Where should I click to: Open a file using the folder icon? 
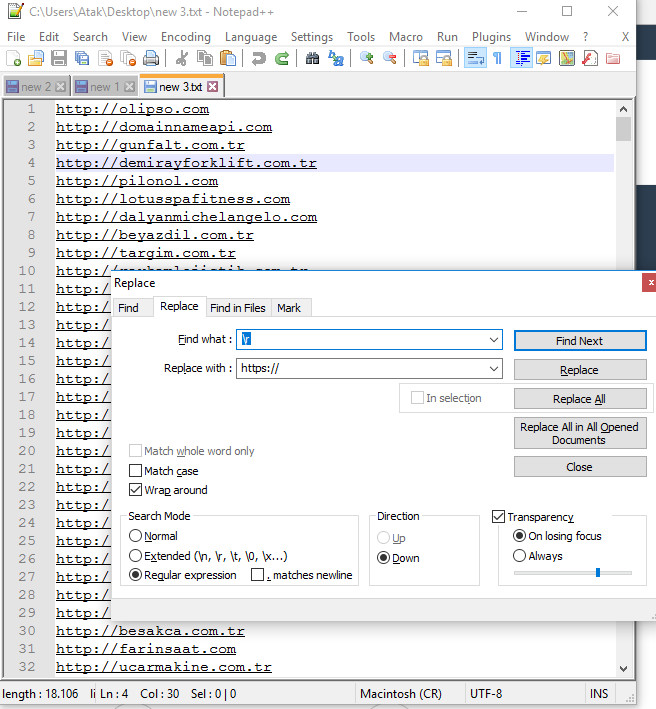(x=36, y=58)
